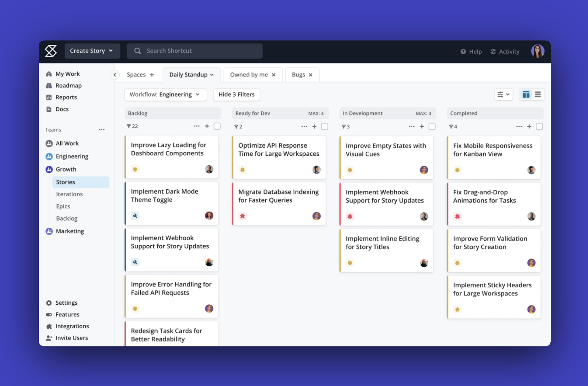
Task: Switch to the list view icon
Action: [538, 94]
